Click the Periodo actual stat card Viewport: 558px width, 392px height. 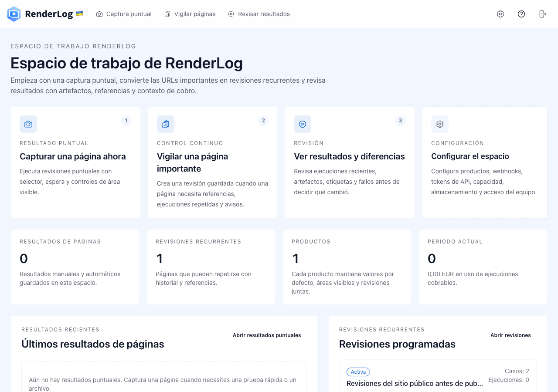[x=483, y=267]
